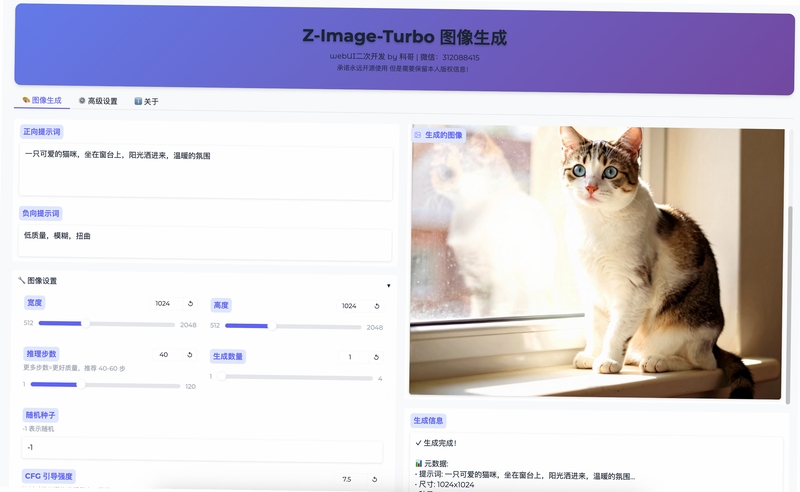
Task: Click the 随机种子 label
Action: coord(40,415)
